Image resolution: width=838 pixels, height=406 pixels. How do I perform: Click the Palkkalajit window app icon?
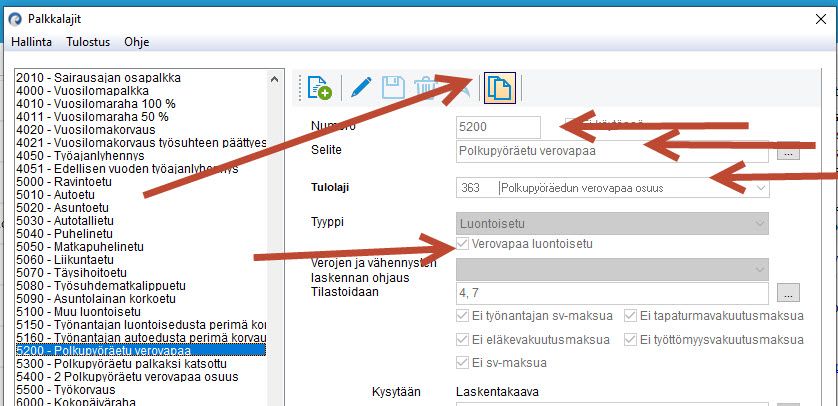point(15,19)
